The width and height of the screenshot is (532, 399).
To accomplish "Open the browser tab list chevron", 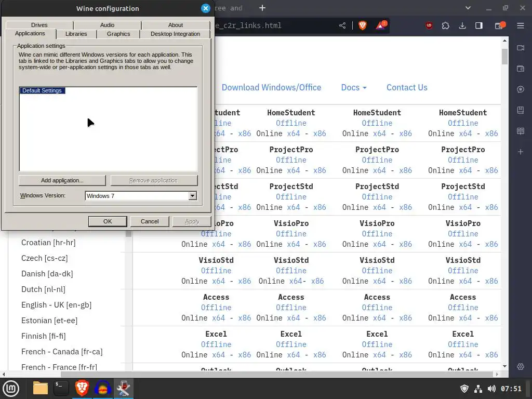I will 468,8.
